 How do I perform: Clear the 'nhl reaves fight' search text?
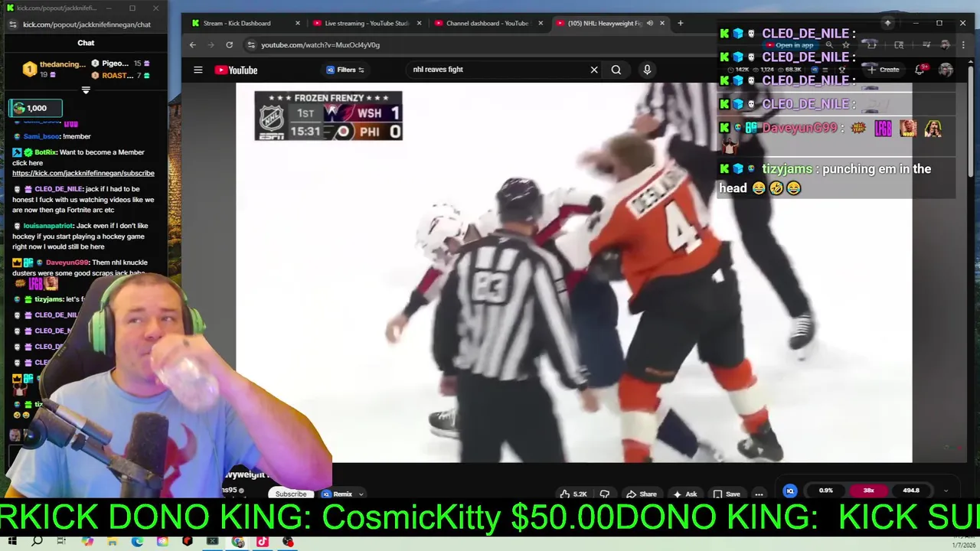593,70
